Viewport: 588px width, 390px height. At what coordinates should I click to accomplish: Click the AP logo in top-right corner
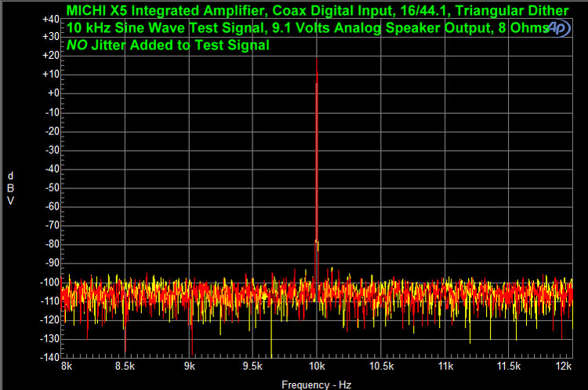point(558,28)
